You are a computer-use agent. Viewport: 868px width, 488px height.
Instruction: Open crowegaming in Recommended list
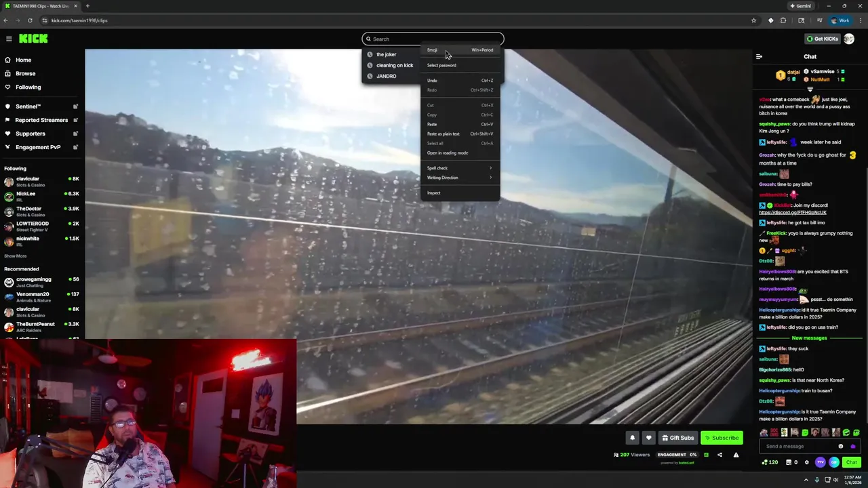pyautogui.click(x=42, y=281)
